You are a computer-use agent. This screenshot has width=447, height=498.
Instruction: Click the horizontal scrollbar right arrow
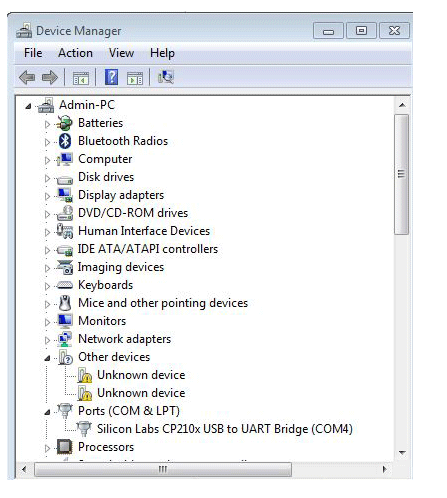click(385, 469)
